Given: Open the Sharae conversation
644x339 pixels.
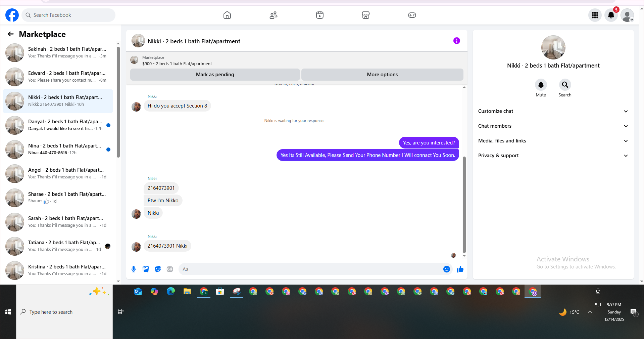Looking at the screenshot, I should pyautogui.click(x=58, y=198).
